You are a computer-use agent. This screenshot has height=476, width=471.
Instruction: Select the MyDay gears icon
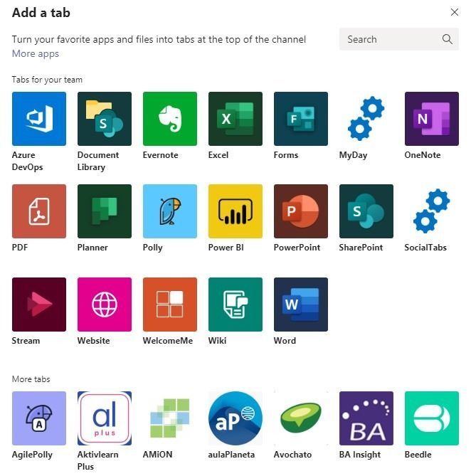tap(366, 119)
